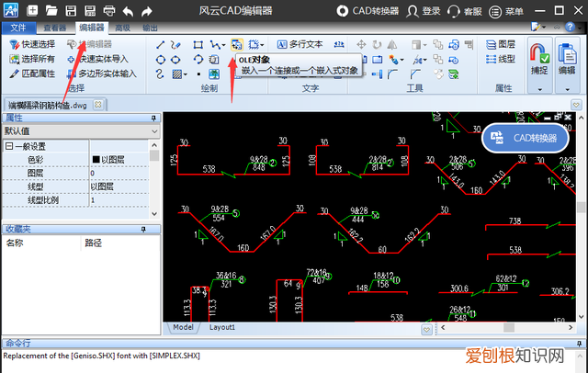
Task: Click 选择所有 select all button
Action: [x=32, y=59]
